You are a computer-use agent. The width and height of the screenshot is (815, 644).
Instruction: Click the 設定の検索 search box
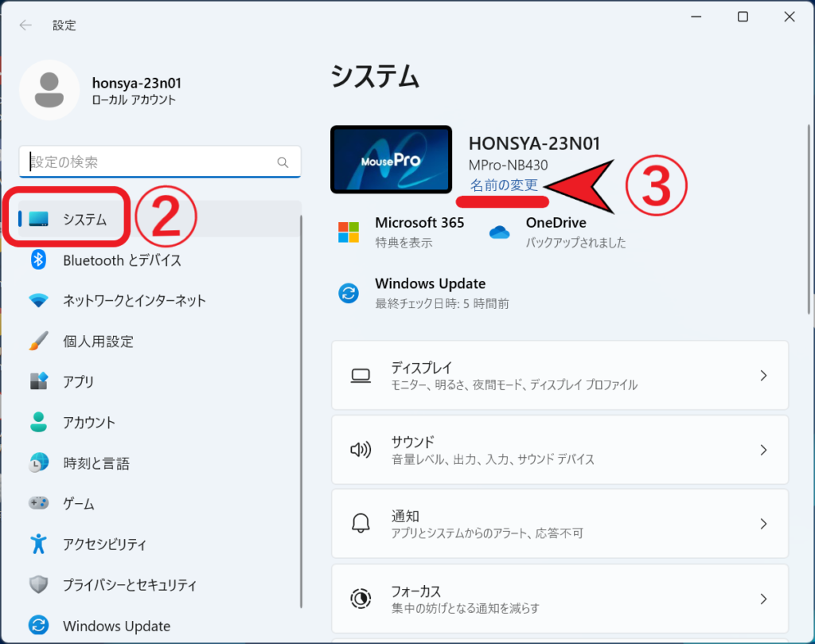point(151,162)
